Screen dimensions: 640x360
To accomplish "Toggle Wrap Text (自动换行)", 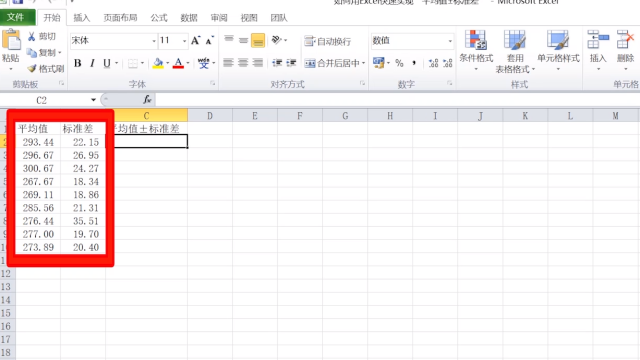I will click(x=327, y=41).
